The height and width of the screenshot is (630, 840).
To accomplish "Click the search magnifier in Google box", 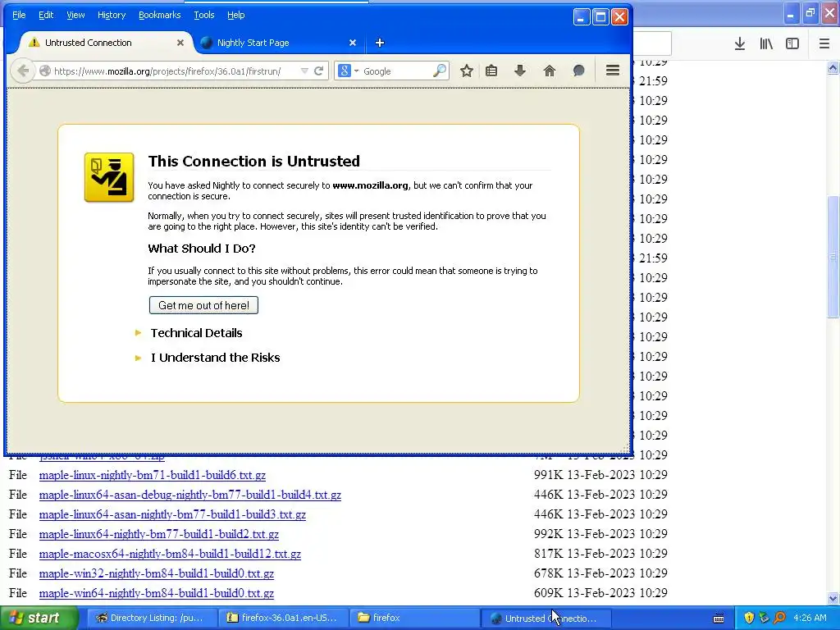I will [440, 71].
